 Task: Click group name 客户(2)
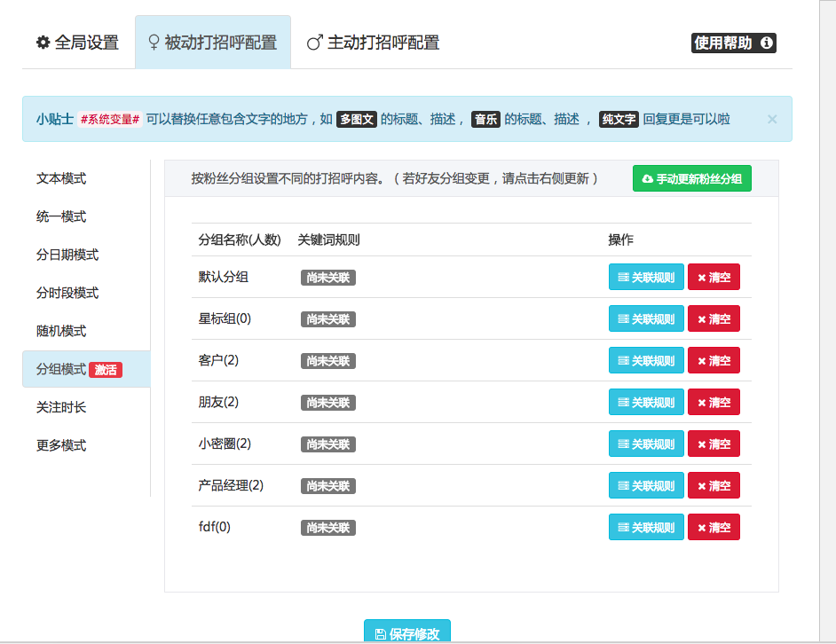pos(218,360)
